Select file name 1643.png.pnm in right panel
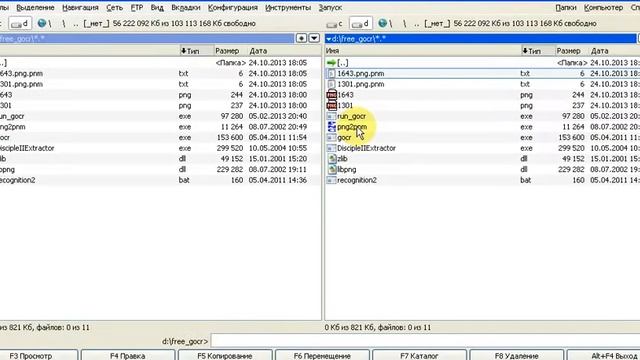 pos(360,73)
